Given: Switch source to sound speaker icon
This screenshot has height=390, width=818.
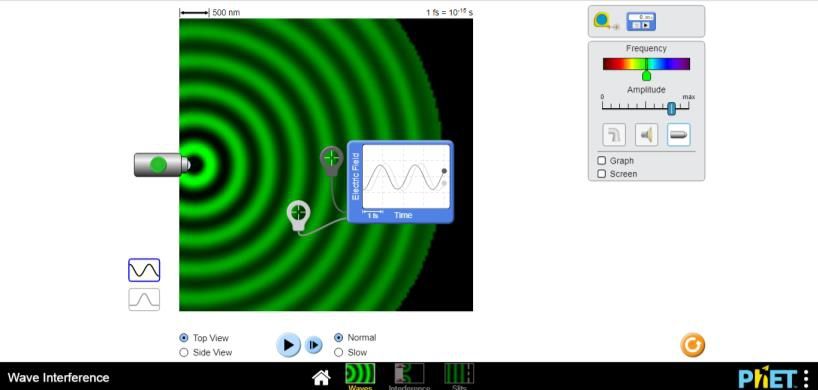Looking at the screenshot, I should pyautogui.click(x=646, y=135).
